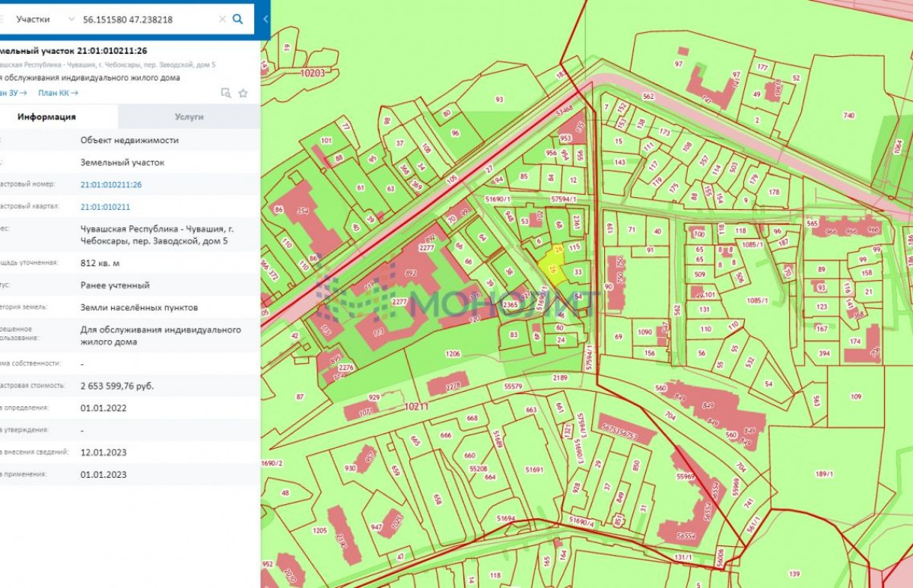Viewport: 913px width, 588px height.
Task: Click the parcel address heading text
Action: [x=108, y=65]
